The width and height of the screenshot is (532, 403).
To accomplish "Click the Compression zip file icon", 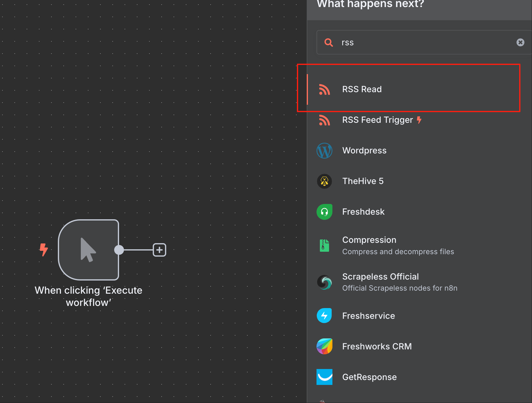I will (324, 246).
